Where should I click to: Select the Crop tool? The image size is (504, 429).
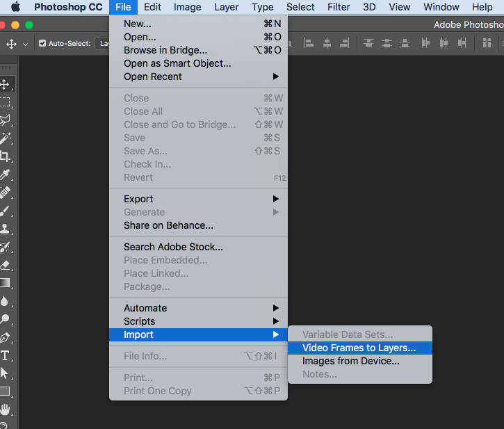[x=5, y=156]
